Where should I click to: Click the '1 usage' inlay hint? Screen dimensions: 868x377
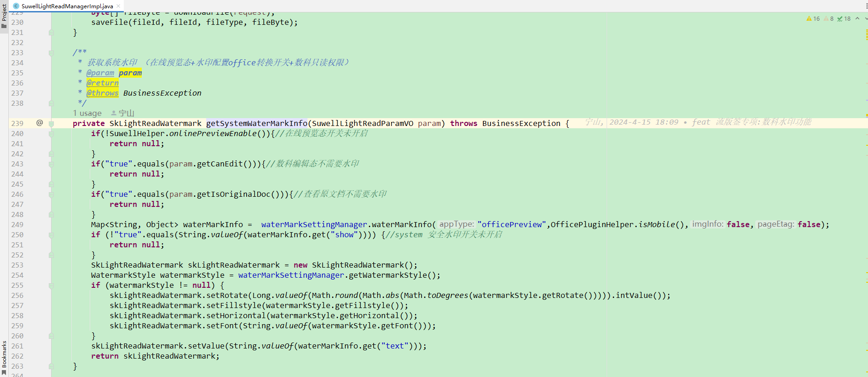point(87,113)
